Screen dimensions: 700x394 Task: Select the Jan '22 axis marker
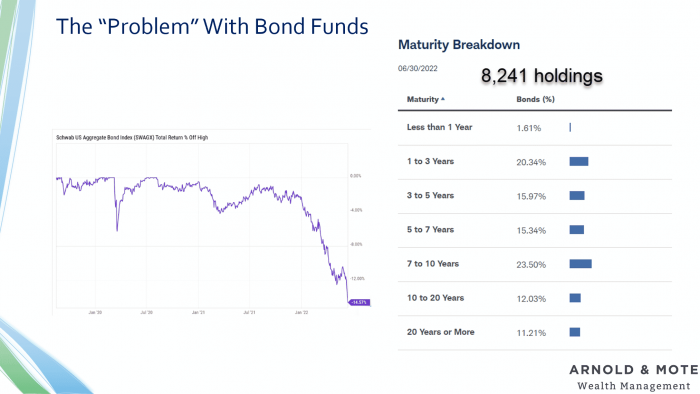click(x=301, y=312)
